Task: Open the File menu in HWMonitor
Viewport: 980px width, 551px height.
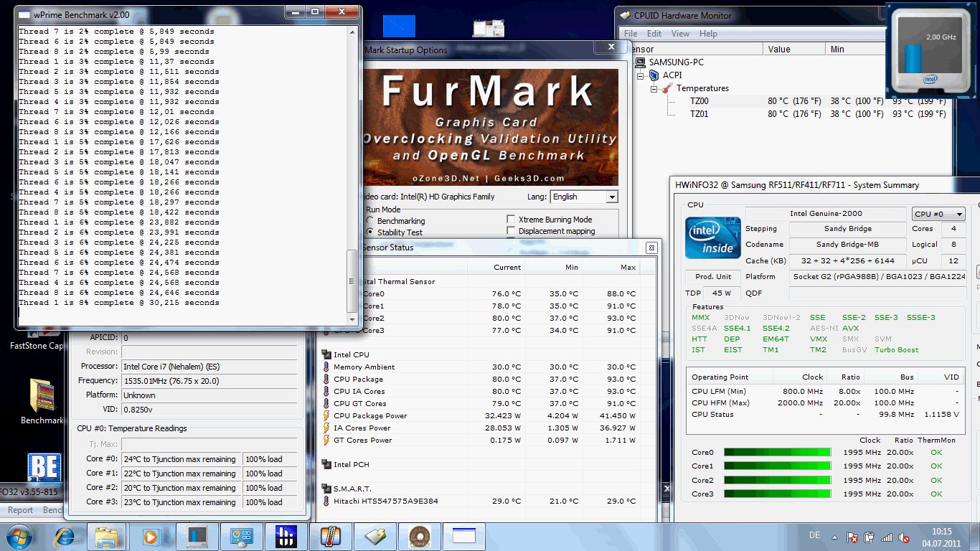Action: (631, 34)
